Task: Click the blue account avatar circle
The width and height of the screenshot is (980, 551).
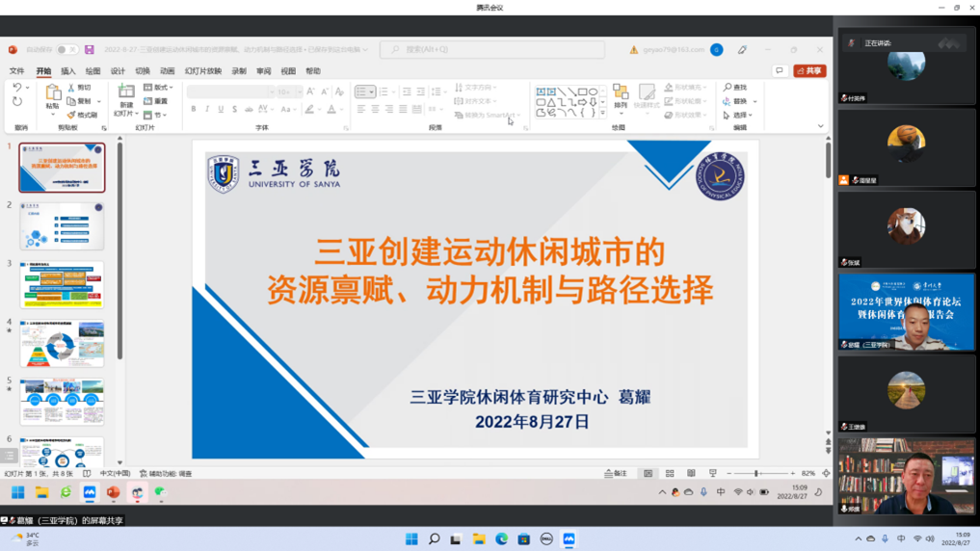Action: pyautogui.click(x=717, y=49)
